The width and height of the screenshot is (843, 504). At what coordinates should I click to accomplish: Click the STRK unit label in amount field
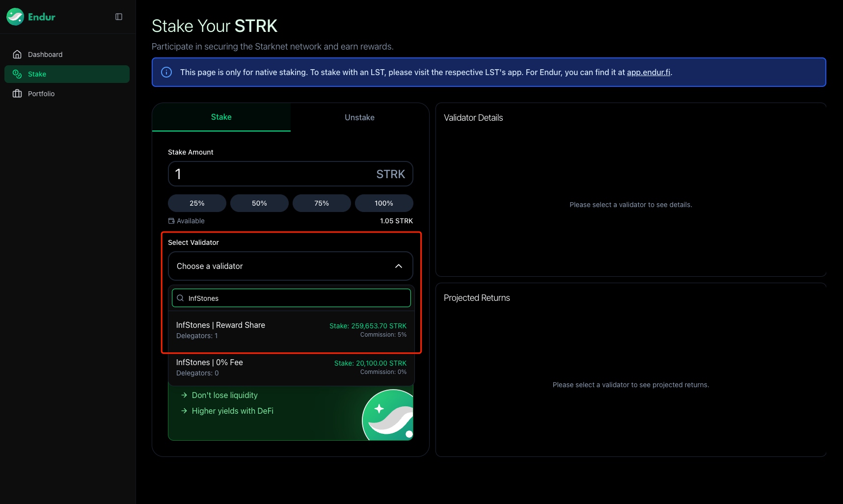(x=391, y=174)
